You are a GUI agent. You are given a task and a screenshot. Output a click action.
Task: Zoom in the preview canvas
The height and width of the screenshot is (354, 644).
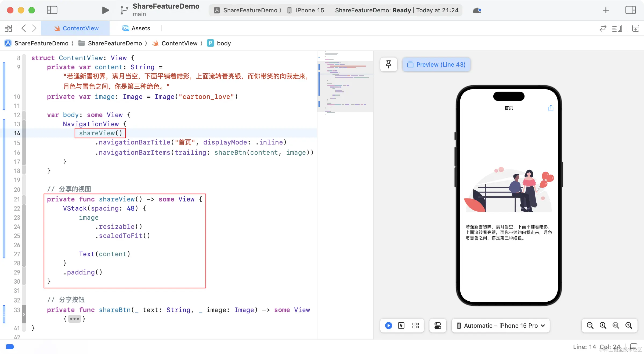[629, 326]
